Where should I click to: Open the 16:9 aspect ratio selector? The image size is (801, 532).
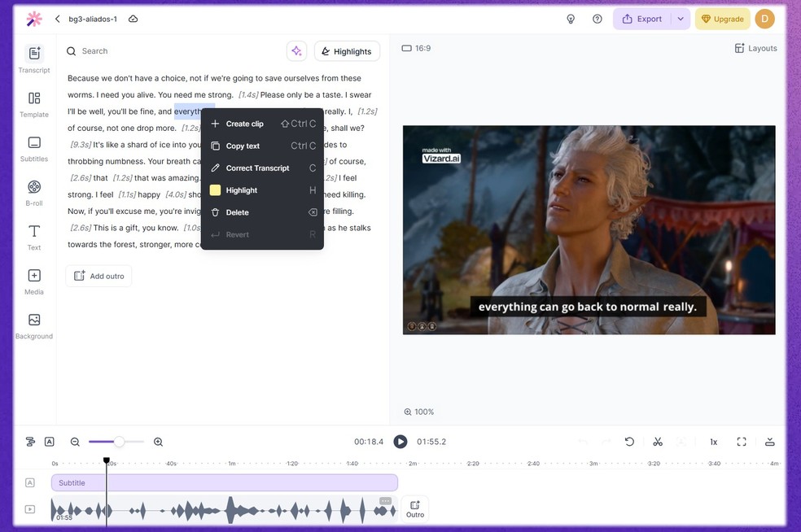pyautogui.click(x=416, y=49)
